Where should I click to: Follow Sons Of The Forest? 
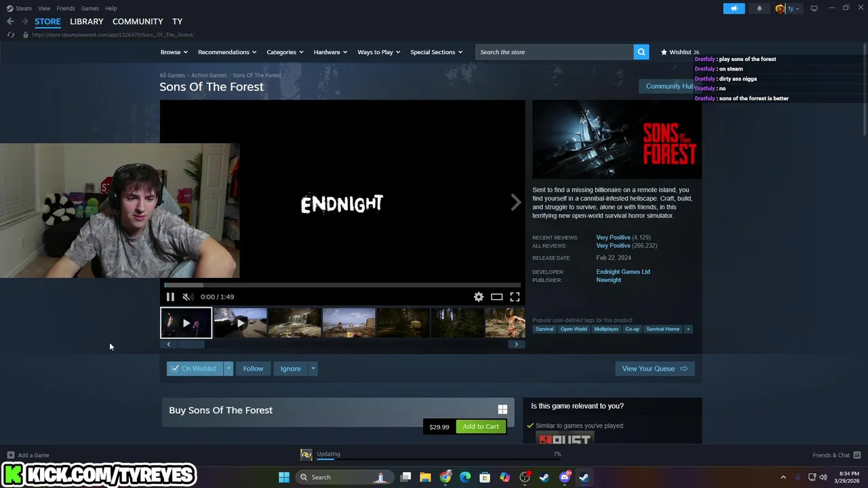[253, 369]
